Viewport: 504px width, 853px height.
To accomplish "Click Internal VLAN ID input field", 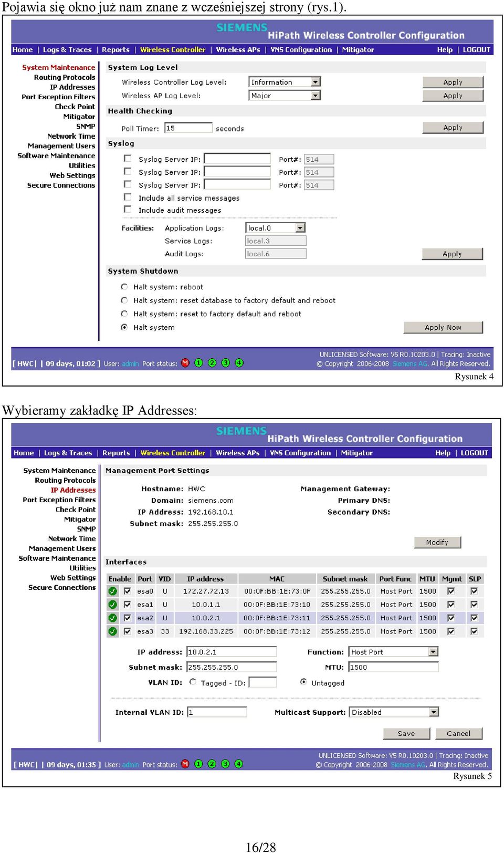I will [217, 712].
